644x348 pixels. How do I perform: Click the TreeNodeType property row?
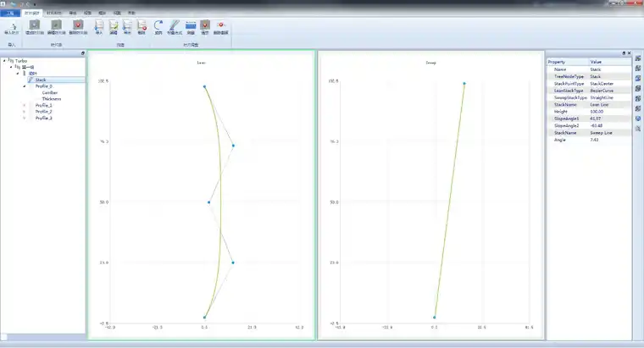pos(589,76)
